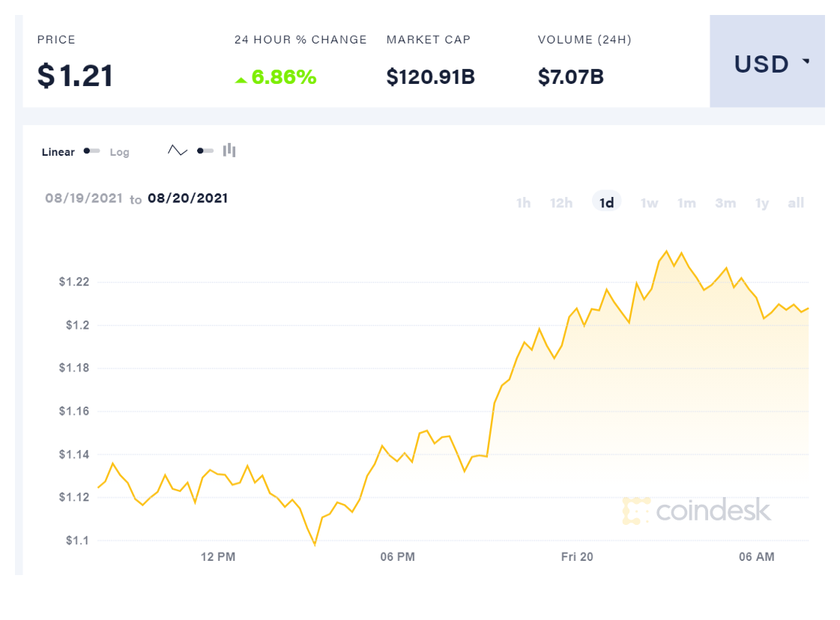Show the 3m time range
The width and height of the screenshot is (840, 620).
(725, 203)
